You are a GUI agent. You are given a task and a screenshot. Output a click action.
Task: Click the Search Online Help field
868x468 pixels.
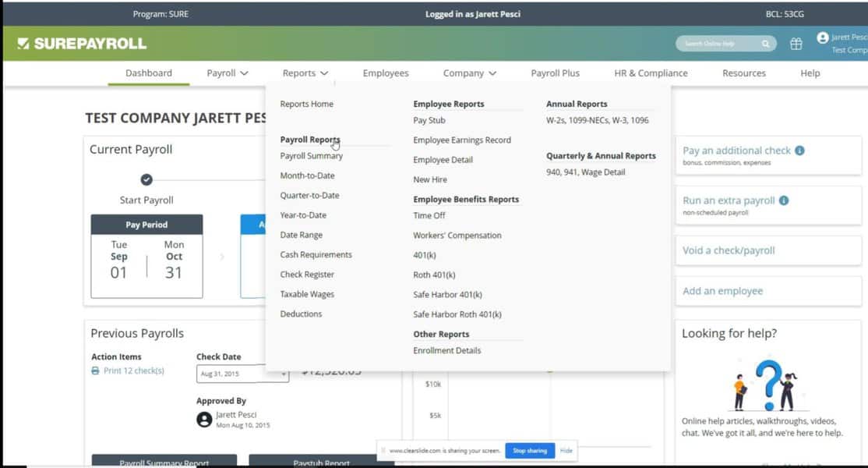coord(725,44)
